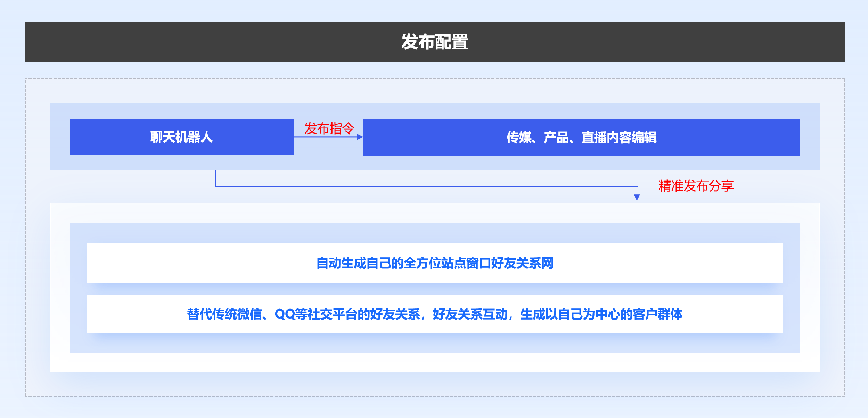The image size is (868, 418).
Task: Select the 自动生成自己的全方位站点窗口好友关系网 white box
Action: [434, 263]
